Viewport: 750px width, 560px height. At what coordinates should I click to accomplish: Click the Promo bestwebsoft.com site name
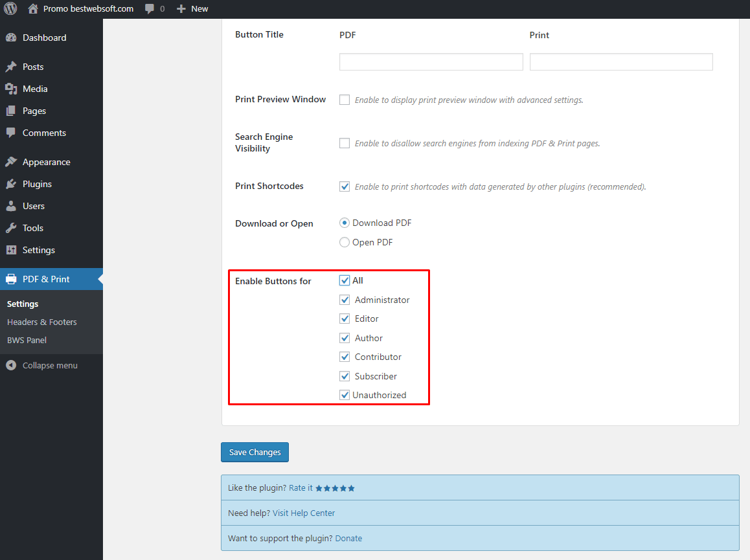click(89, 8)
